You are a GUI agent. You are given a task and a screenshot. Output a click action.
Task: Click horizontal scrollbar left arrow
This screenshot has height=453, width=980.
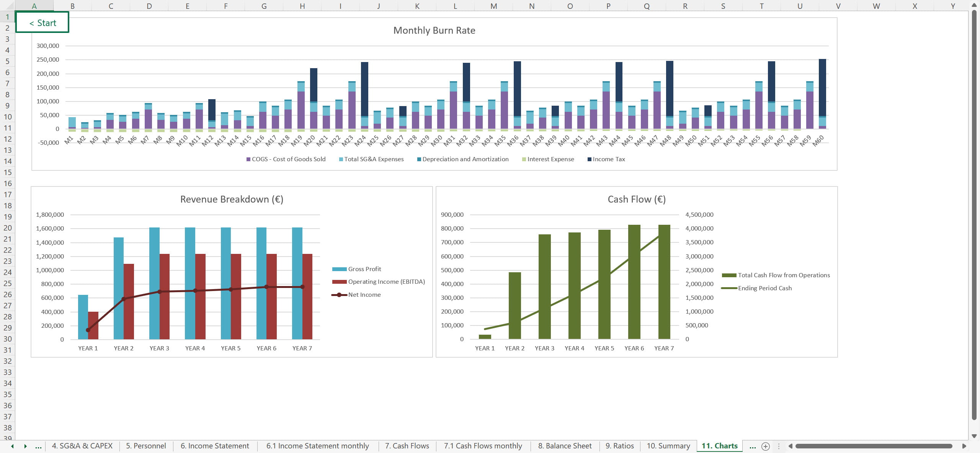click(791, 446)
